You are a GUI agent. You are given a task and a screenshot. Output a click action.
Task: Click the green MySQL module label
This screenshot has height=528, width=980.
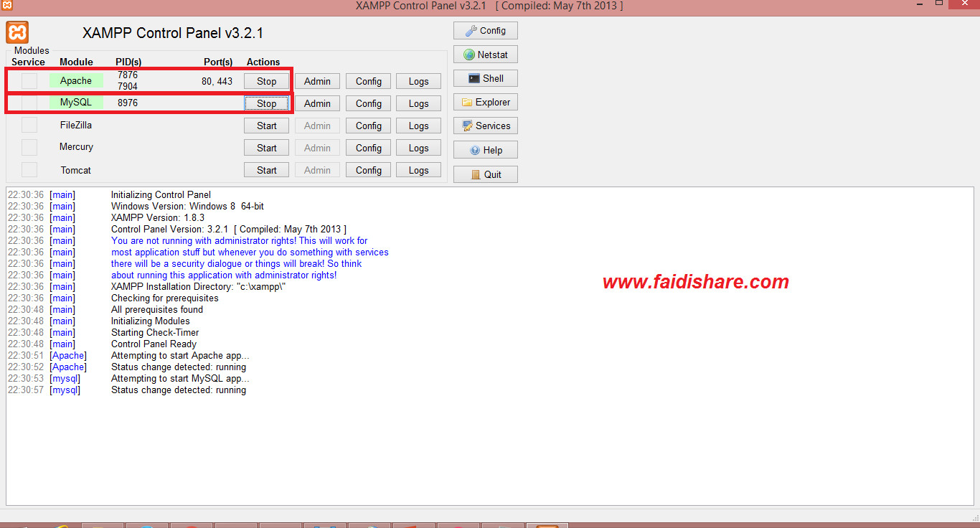point(76,103)
